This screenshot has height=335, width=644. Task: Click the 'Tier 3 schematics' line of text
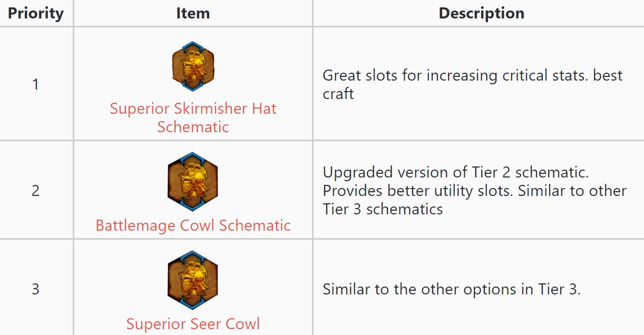pyautogui.click(x=383, y=209)
